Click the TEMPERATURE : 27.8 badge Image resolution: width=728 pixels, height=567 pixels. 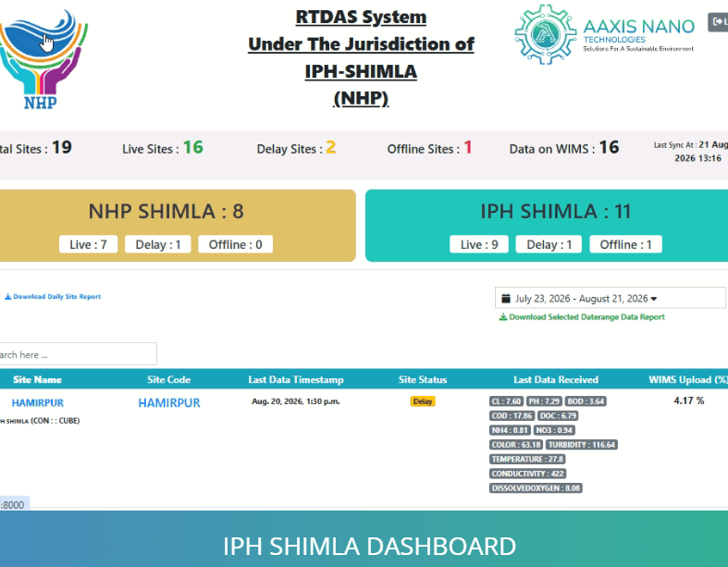pyautogui.click(x=527, y=459)
